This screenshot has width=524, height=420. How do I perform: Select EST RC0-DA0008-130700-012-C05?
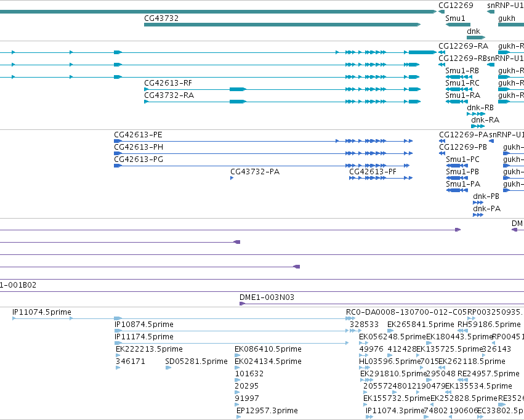click(x=350, y=318)
